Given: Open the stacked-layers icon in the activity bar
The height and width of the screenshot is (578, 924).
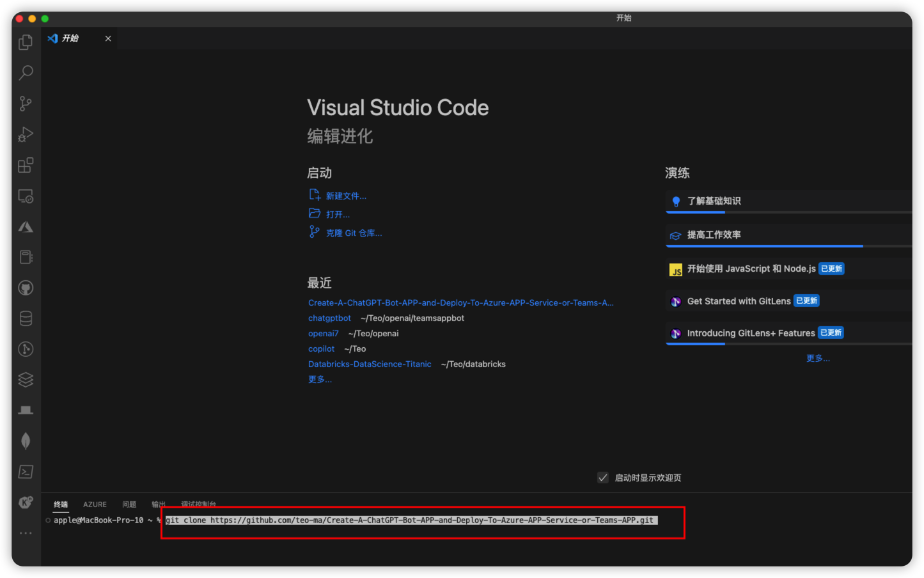Looking at the screenshot, I should [26, 380].
